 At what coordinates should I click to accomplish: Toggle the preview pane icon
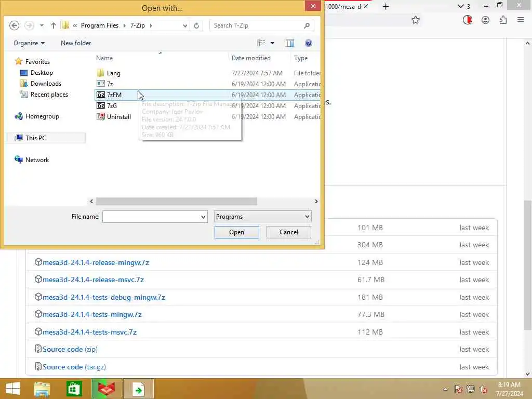click(290, 43)
